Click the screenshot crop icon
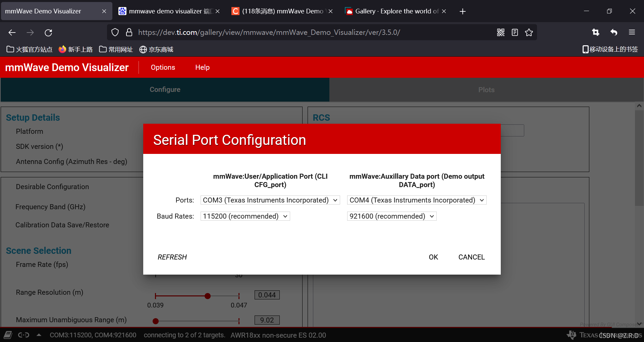Image resolution: width=644 pixels, height=342 pixels. [596, 32]
